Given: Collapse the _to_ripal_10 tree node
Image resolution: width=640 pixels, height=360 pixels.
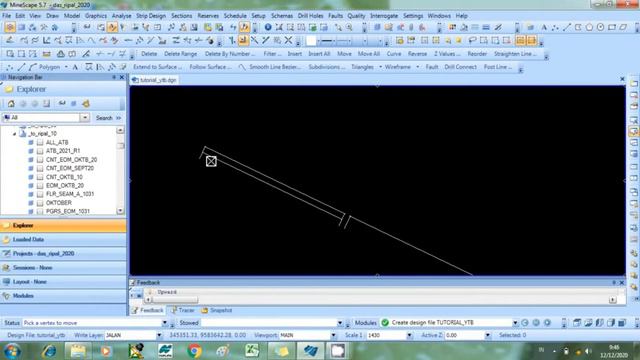Looking at the screenshot, I should 14,134.
